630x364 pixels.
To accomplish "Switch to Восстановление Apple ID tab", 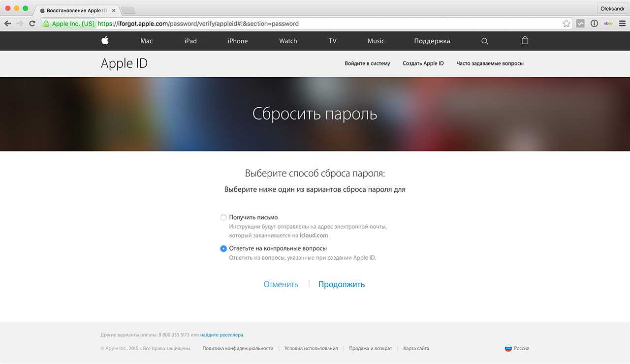I will [74, 10].
